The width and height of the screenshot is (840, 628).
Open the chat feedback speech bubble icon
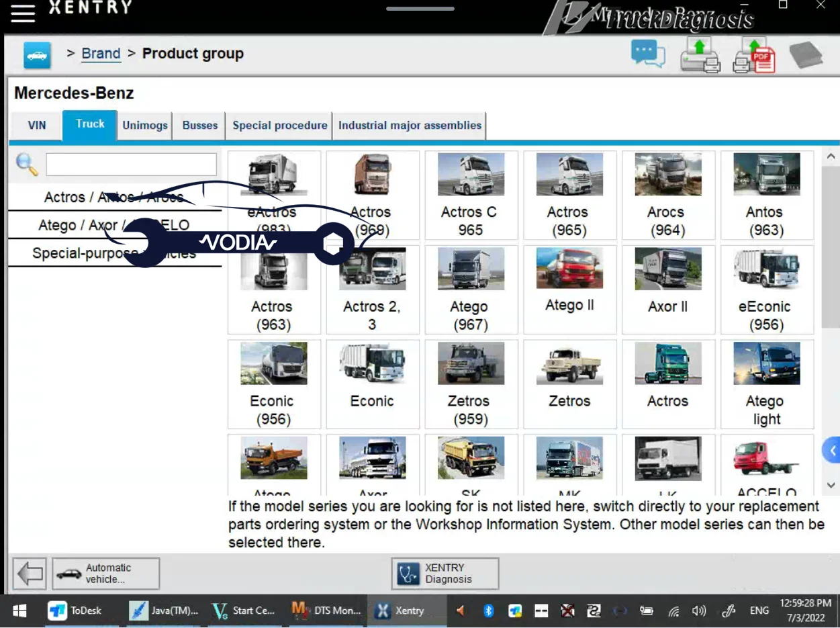(648, 54)
